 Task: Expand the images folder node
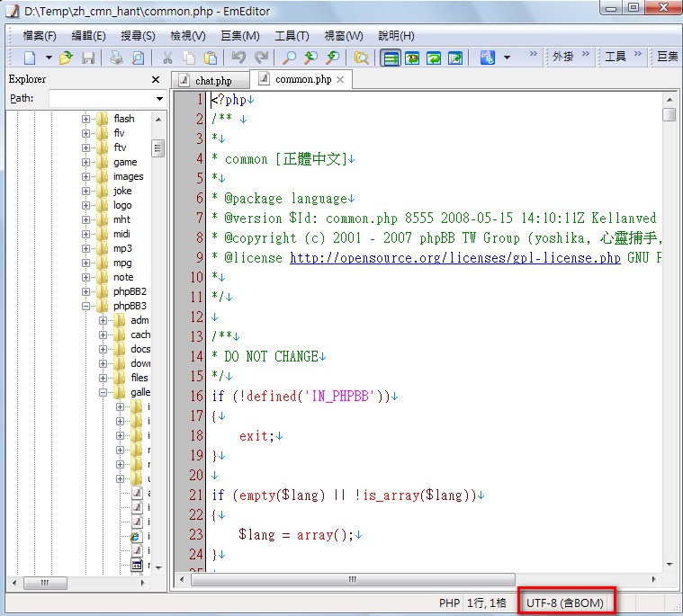(x=85, y=177)
